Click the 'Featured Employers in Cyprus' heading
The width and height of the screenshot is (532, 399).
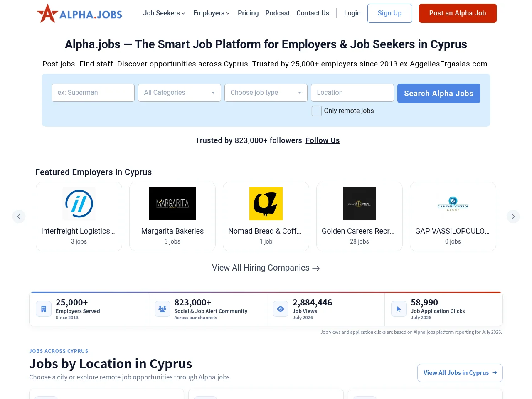pos(94,172)
